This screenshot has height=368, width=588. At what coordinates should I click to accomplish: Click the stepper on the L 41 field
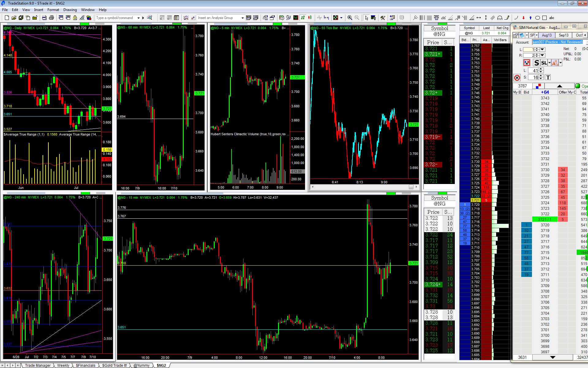pos(541,71)
